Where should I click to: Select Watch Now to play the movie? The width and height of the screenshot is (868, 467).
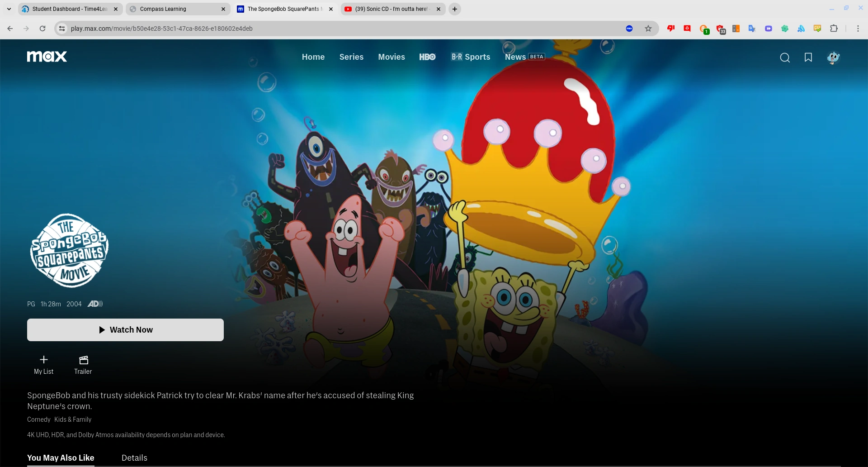point(125,329)
